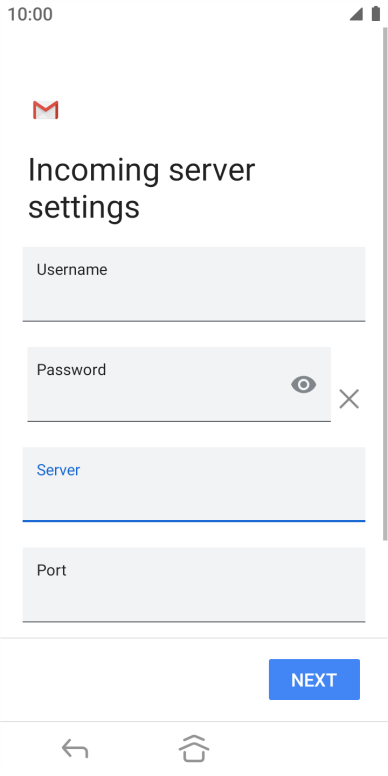Focus the Username input field
The width and height of the screenshot is (388, 776).
(x=194, y=284)
